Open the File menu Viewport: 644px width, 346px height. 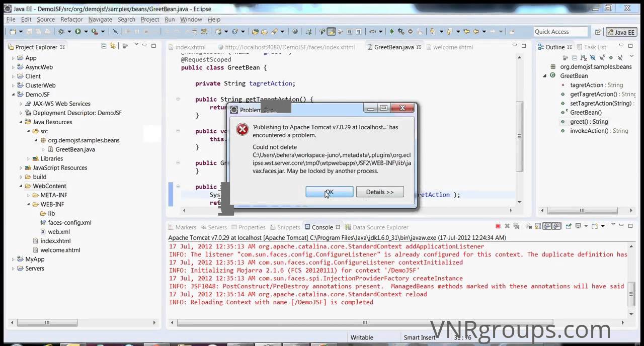point(11,19)
